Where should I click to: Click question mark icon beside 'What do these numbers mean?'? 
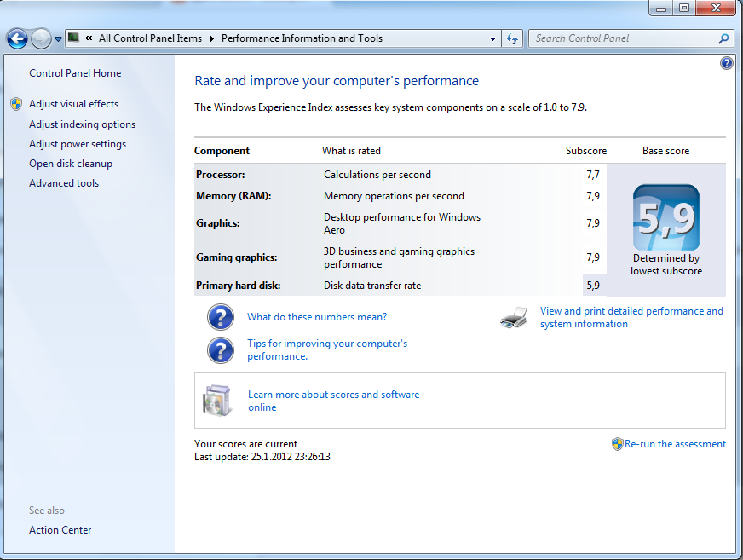[x=221, y=317]
